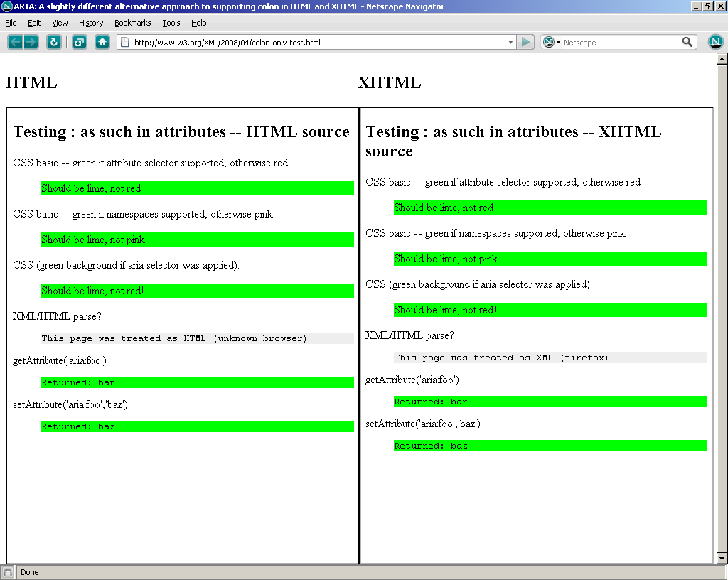
Task: Click the Netscape search box
Action: 621,42
